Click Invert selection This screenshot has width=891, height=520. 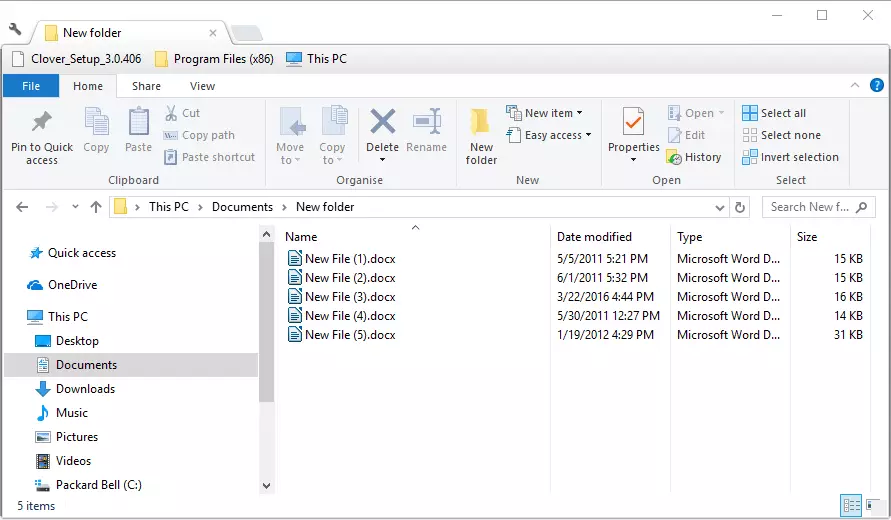pos(790,157)
